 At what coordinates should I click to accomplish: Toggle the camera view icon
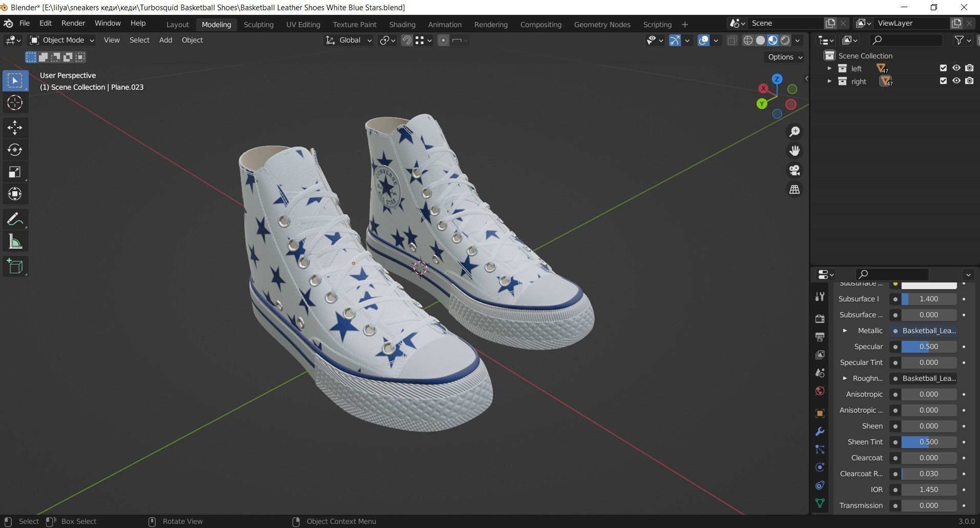[x=795, y=170]
